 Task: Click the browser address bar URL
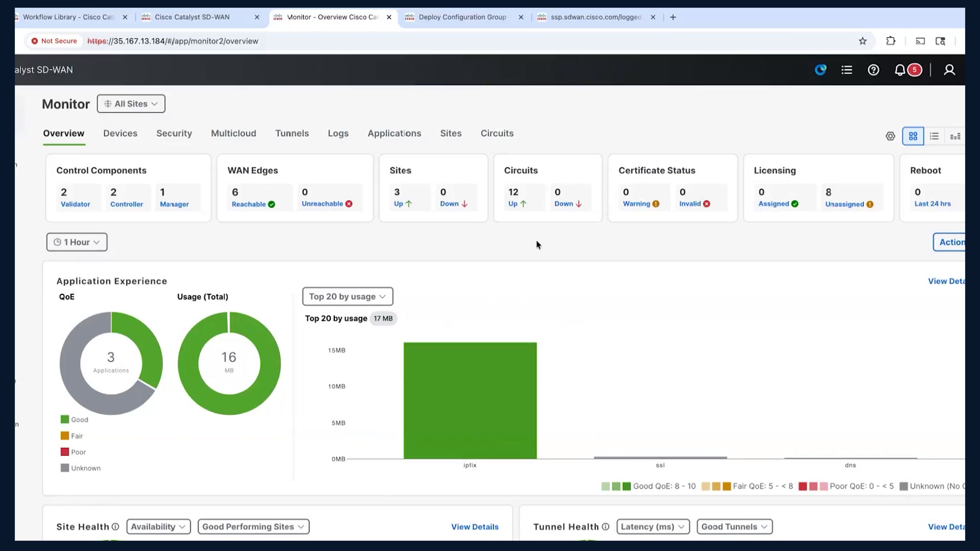(173, 41)
